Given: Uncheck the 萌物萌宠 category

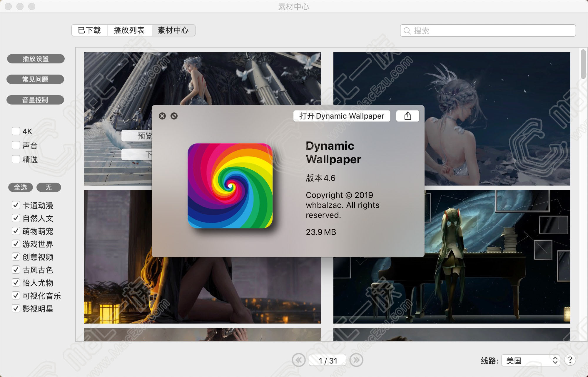Looking at the screenshot, I should (x=16, y=231).
